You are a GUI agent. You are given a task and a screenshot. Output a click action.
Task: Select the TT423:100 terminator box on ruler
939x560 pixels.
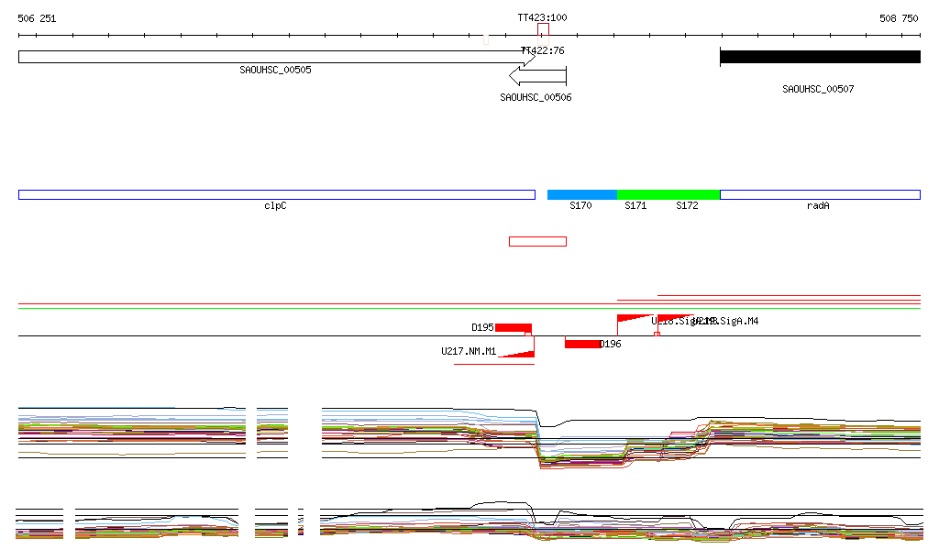(543, 29)
